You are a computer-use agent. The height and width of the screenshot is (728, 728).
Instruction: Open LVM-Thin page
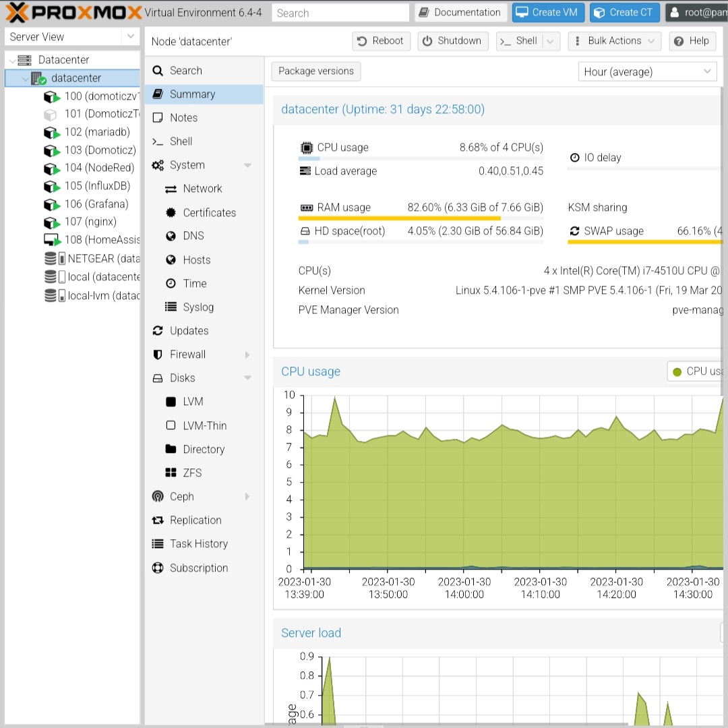click(204, 426)
